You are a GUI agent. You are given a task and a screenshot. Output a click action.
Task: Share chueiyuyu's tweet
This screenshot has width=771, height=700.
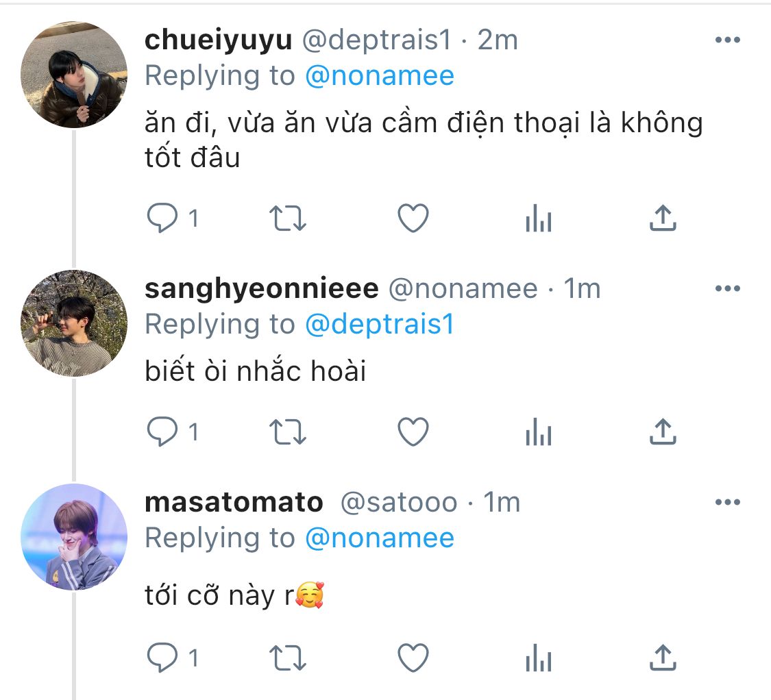click(663, 219)
